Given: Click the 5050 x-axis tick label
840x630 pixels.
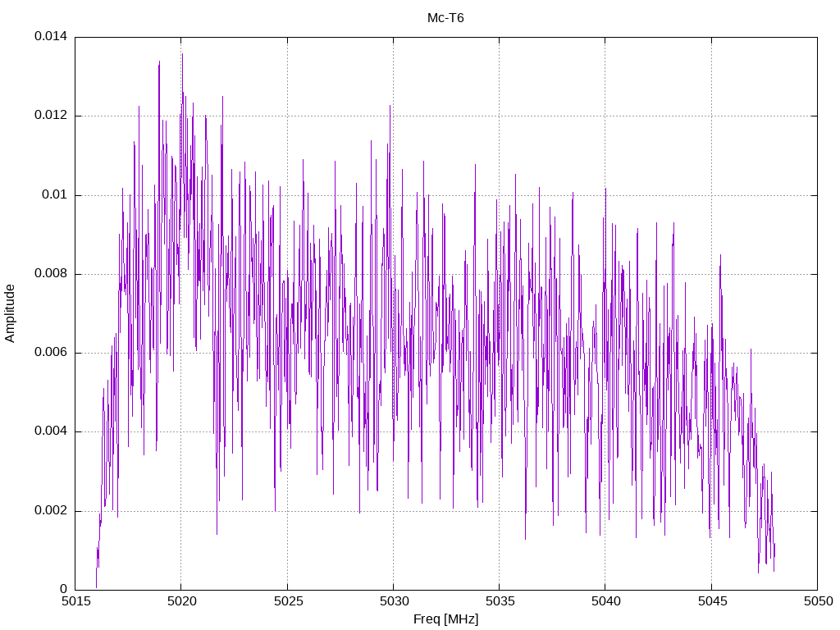Looking at the screenshot, I should coord(819,601).
